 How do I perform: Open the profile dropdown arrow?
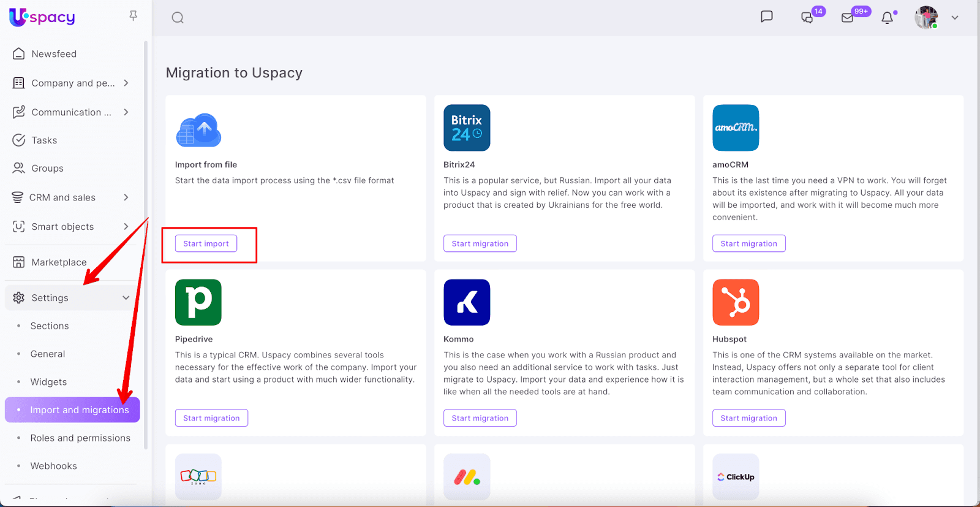pyautogui.click(x=954, y=18)
